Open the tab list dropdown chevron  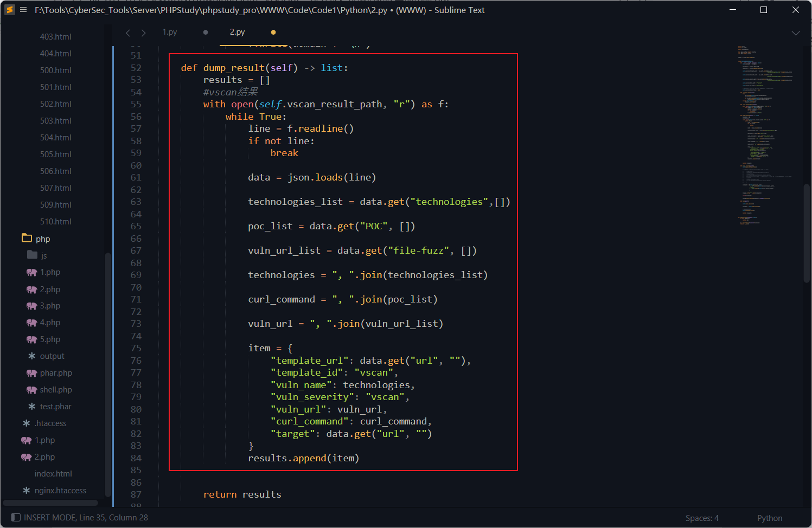coord(796,33)
